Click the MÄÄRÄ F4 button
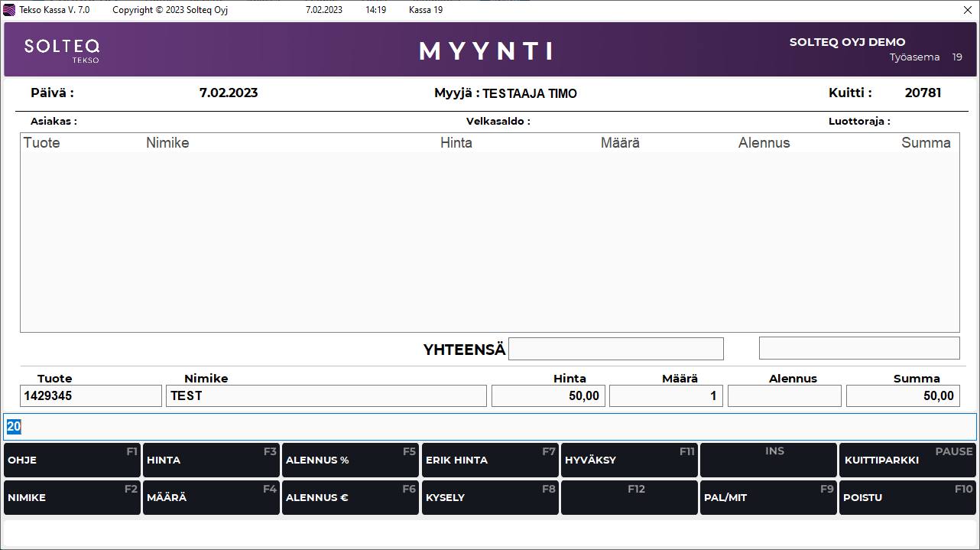This screenshot has height=550, width=980. pos(211,497)
